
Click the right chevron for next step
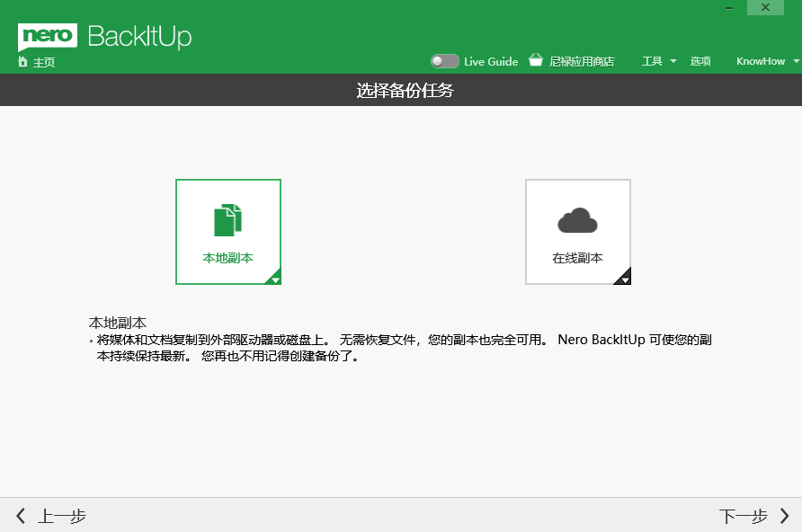click(x=785, y=516)
